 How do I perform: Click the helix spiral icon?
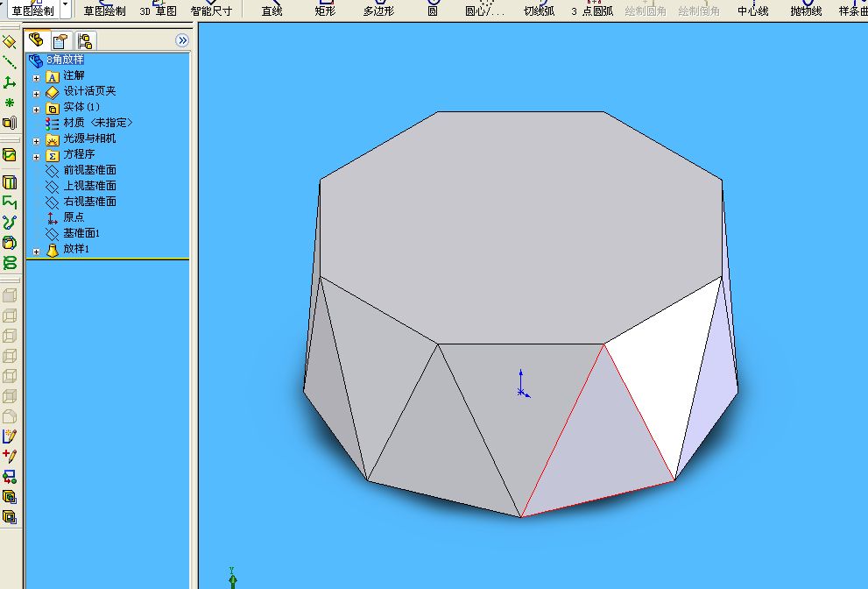pos(10,263)
